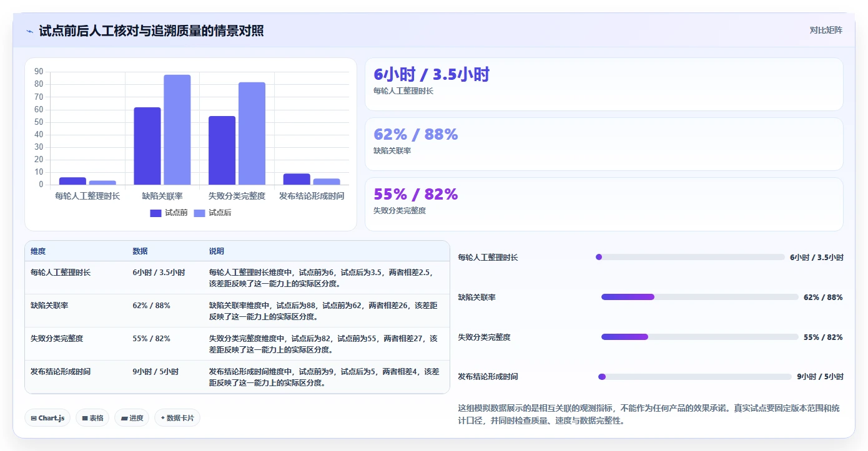
Task: Click the 9小时 / 5小时 value beside progress bar
Action: [x=820, y=377]
